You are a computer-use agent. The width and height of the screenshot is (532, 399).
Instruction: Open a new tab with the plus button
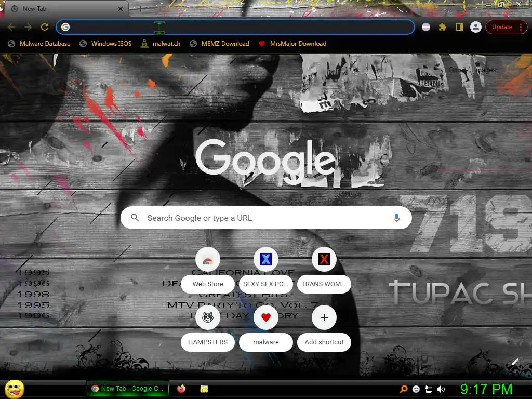point(140,9)
